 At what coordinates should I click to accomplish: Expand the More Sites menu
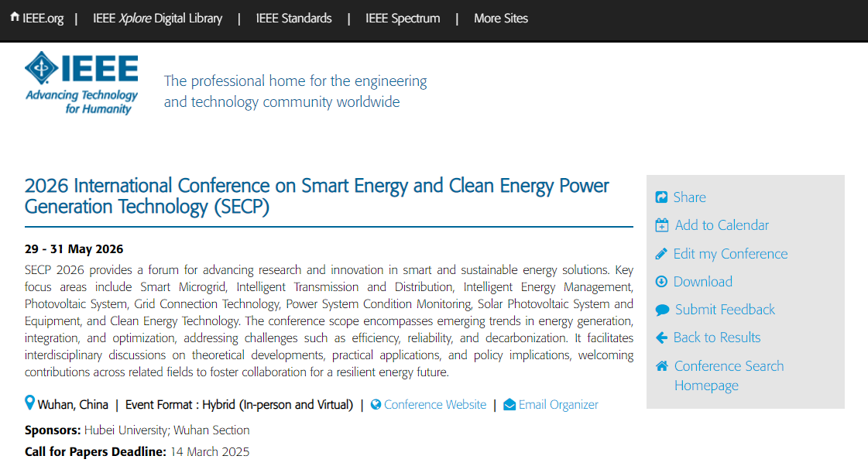click(x=501, y=19)
